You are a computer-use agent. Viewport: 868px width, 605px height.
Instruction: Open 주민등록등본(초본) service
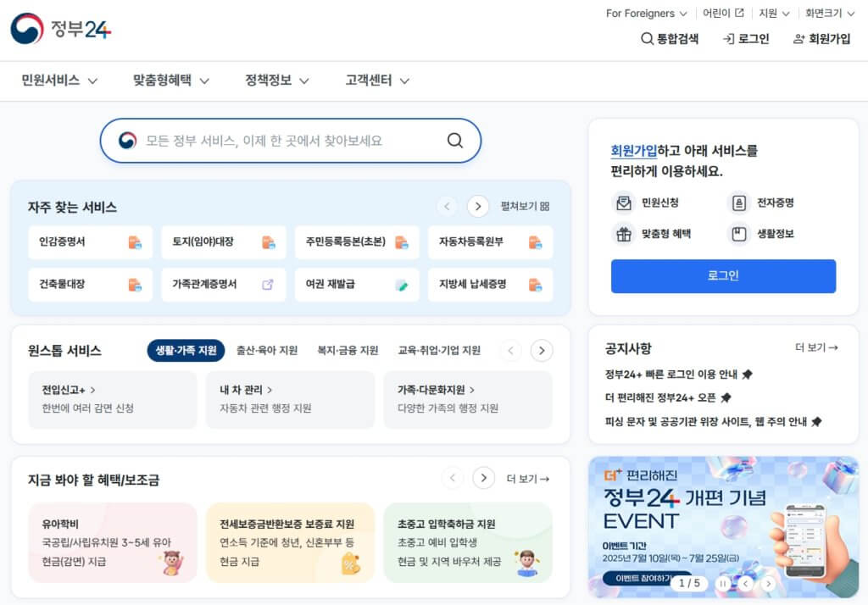tap(357, 241)
